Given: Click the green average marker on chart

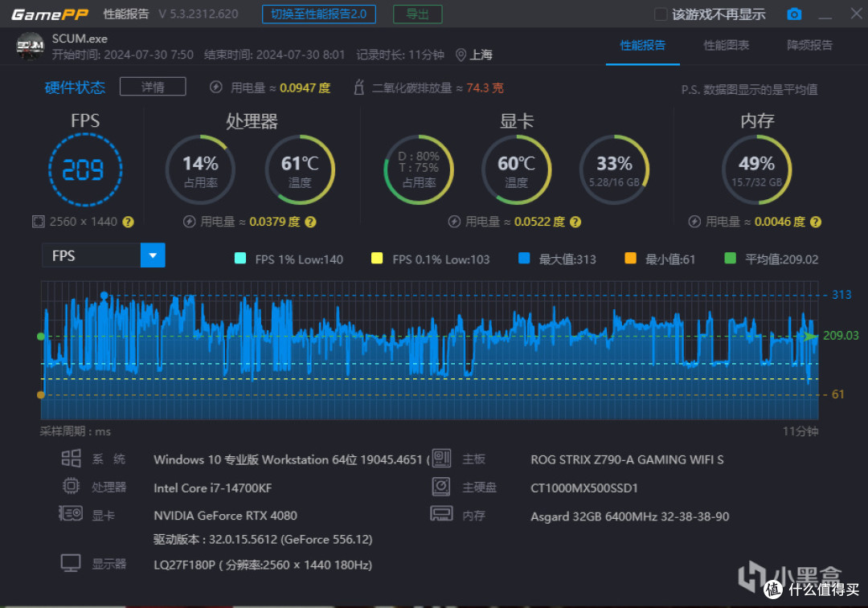Looking at the screenshot, I should pyautogui.click(x=40, y=337).
